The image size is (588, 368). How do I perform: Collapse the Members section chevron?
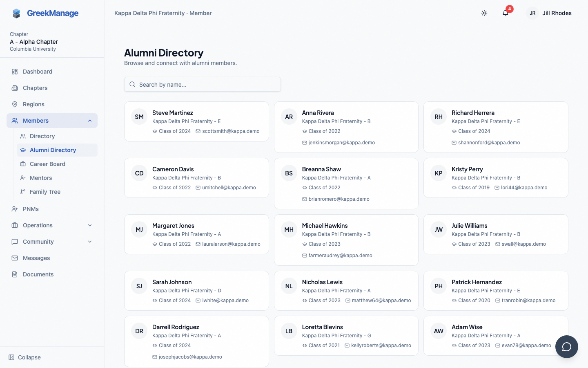pos(90,121)
